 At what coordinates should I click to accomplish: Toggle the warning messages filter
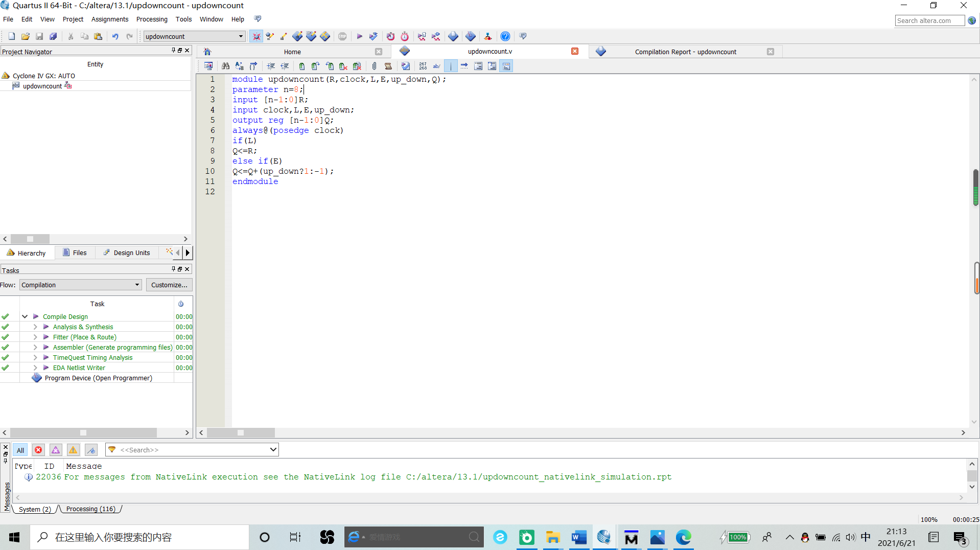click(73, 450)
